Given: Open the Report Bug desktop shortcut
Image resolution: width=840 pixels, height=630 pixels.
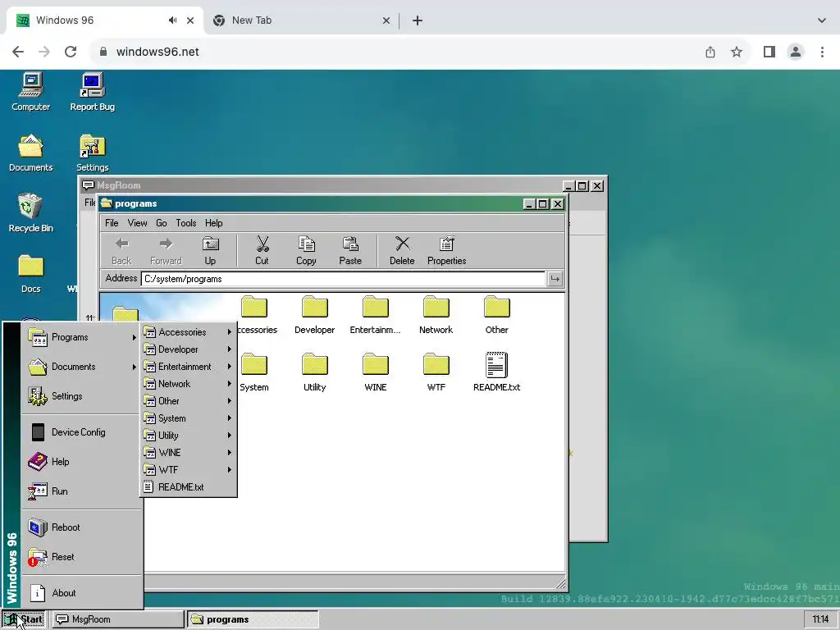Looking at the screenshot, I should [x=92, y=92].
